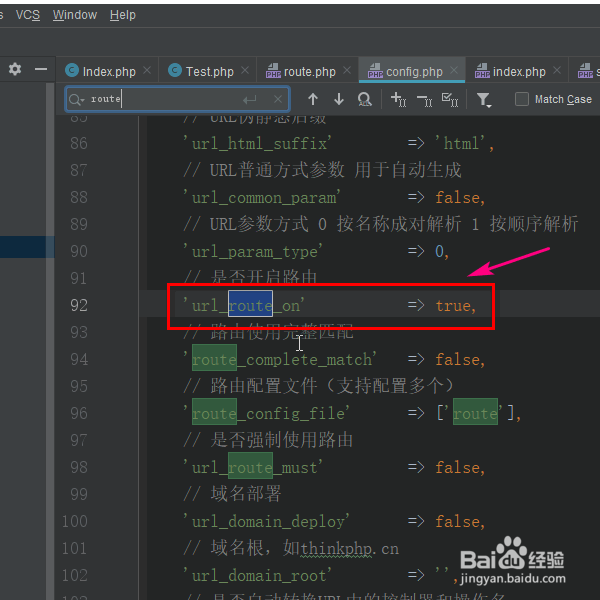Viewport: 600px width, 600px height.
Task: Click the 'url_param_type' key text
Action: 253,252
